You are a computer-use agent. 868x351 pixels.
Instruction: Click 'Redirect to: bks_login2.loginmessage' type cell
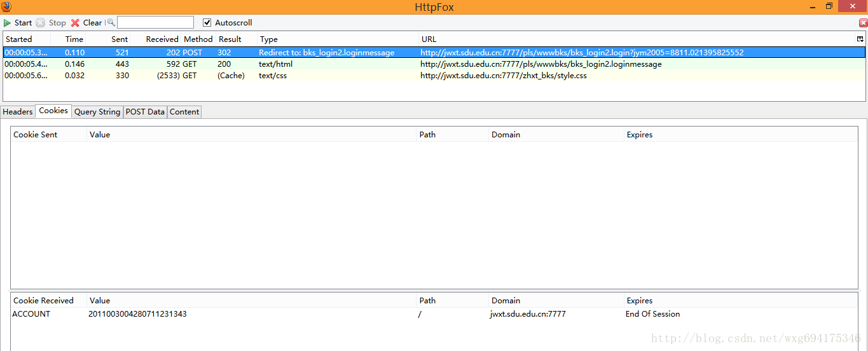326,53
